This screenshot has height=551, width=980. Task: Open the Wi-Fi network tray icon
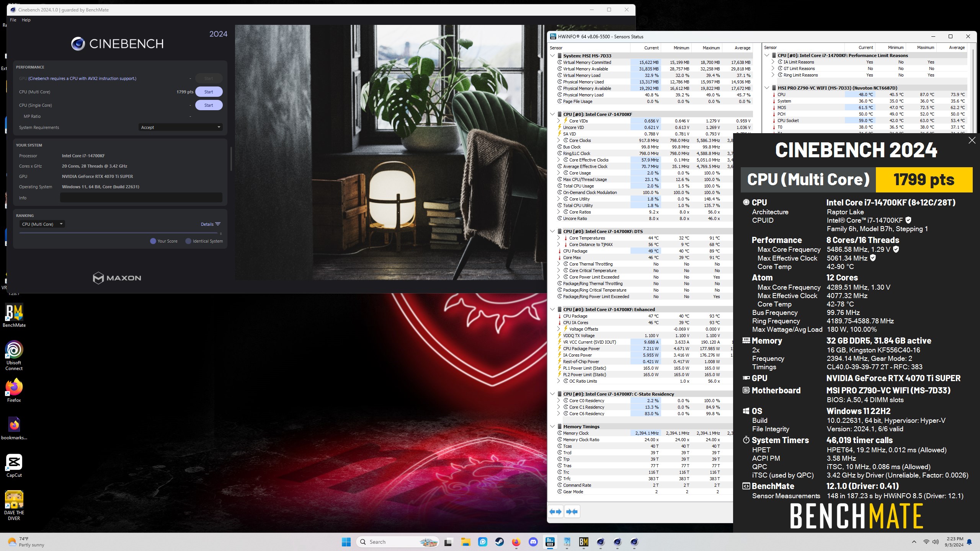926,542
